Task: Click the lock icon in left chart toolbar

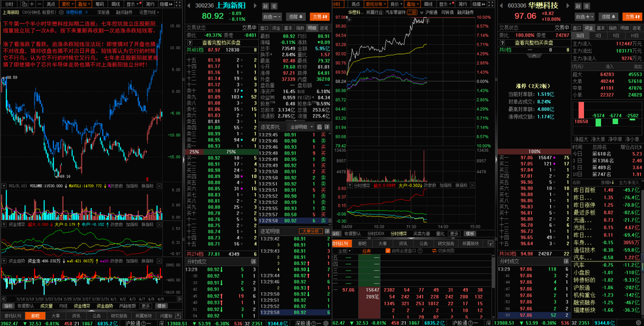Action: [24, 4]
